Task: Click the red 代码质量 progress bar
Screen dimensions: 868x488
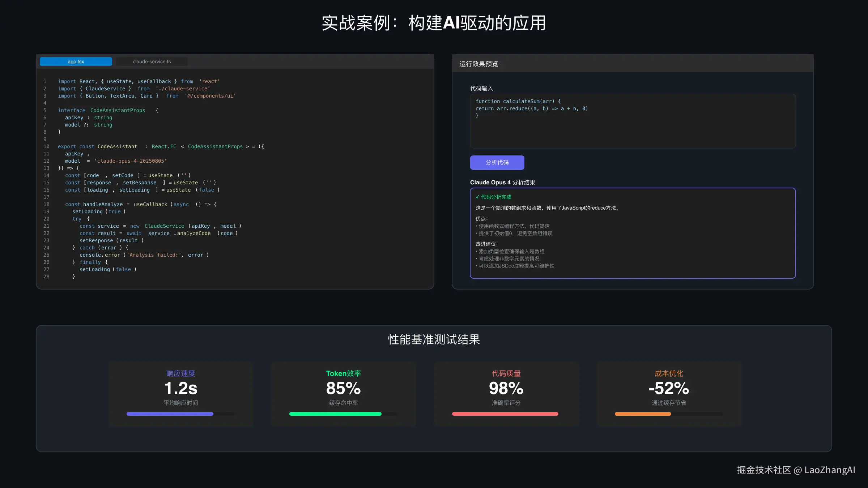Action: pos(505,414)
